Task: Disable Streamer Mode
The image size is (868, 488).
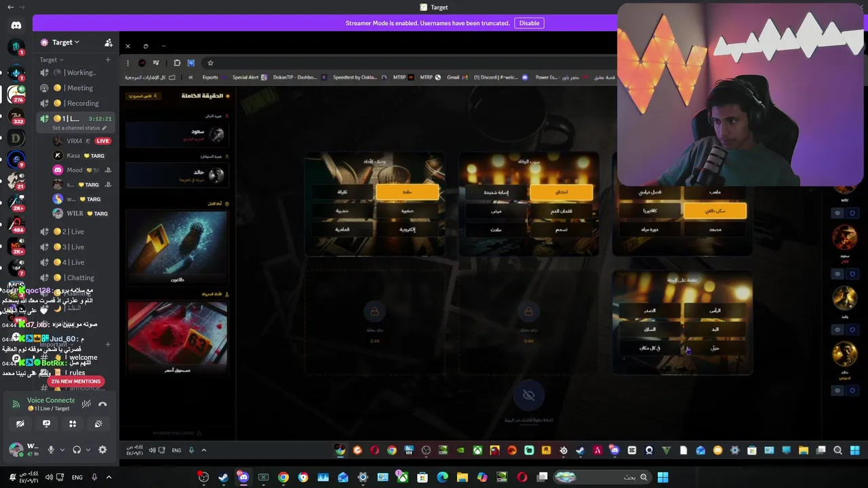Action: (x=529, y=23)
